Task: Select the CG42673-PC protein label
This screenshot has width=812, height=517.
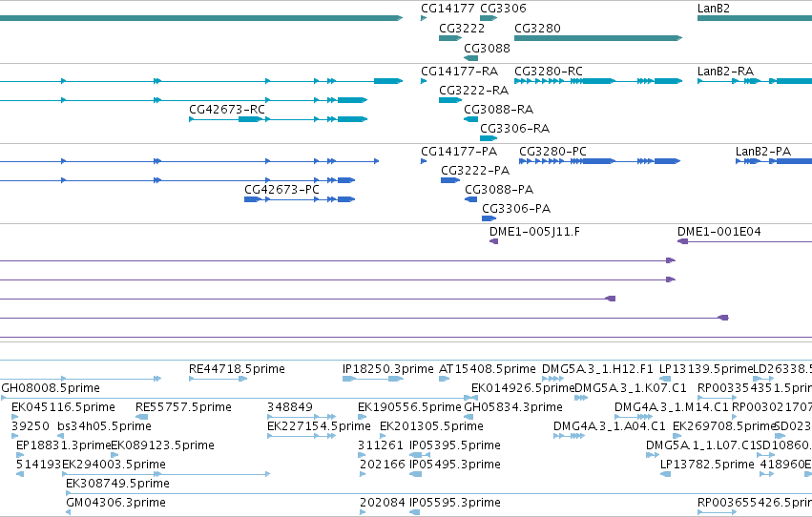Action: (281, 190)
